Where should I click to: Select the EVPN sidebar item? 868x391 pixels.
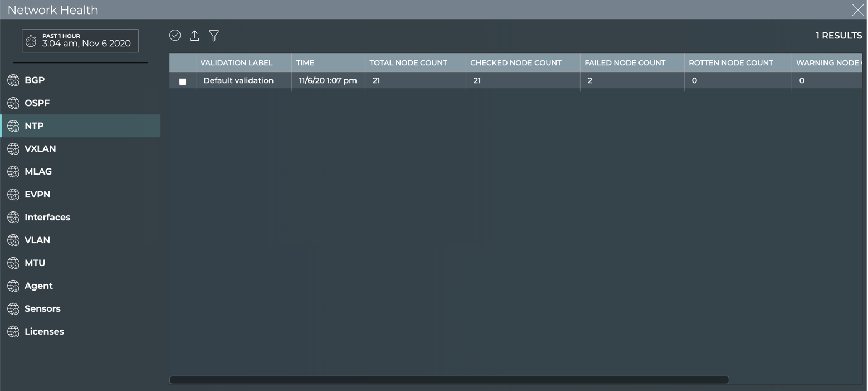click(x=37, y=195)
